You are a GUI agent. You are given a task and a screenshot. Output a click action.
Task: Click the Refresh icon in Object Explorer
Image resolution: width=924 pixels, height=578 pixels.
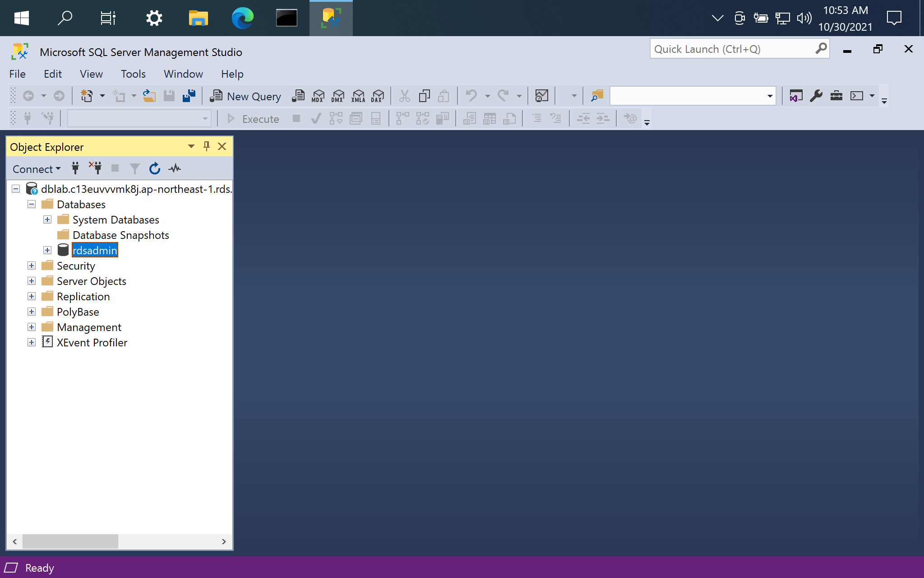pos(154,168)
